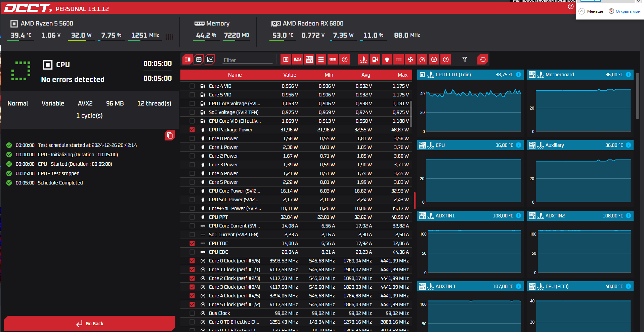Check the CPU EDC checkbox
Viewport: 644px width, 332px height.
click(x=192, y=252)
